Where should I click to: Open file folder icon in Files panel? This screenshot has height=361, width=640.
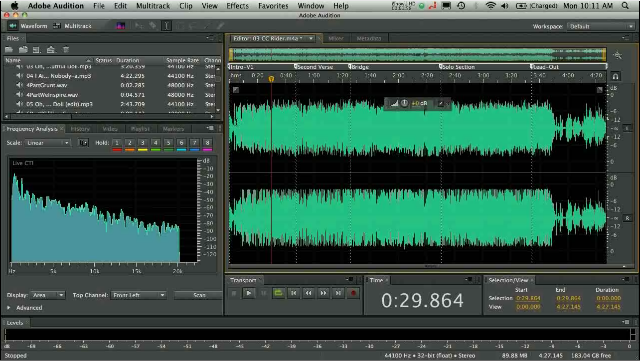pyautogui.click(x=9, y=50)
